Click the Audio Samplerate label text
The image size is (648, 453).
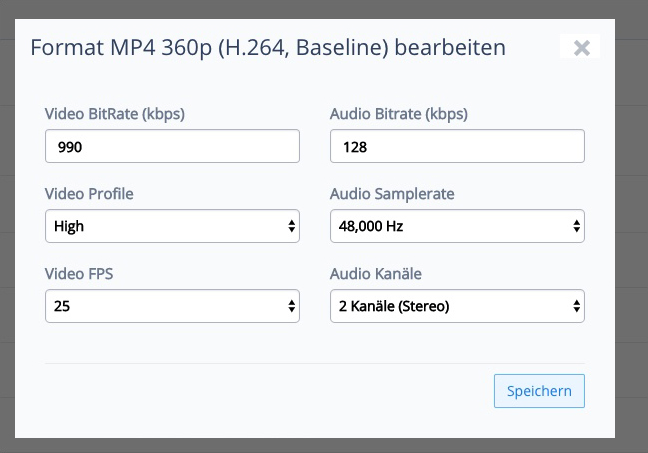coord(392,194)
